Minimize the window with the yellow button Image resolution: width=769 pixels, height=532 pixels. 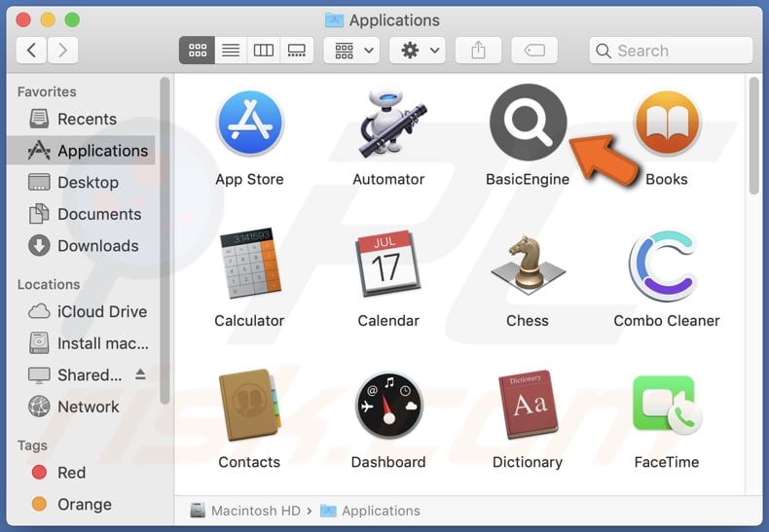pos(48,20)
